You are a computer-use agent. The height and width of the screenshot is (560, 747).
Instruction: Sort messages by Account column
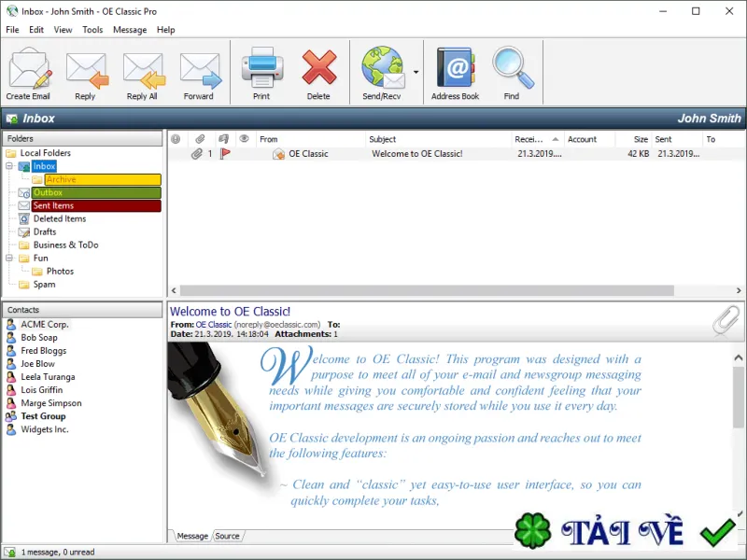(x=590, y=139)
